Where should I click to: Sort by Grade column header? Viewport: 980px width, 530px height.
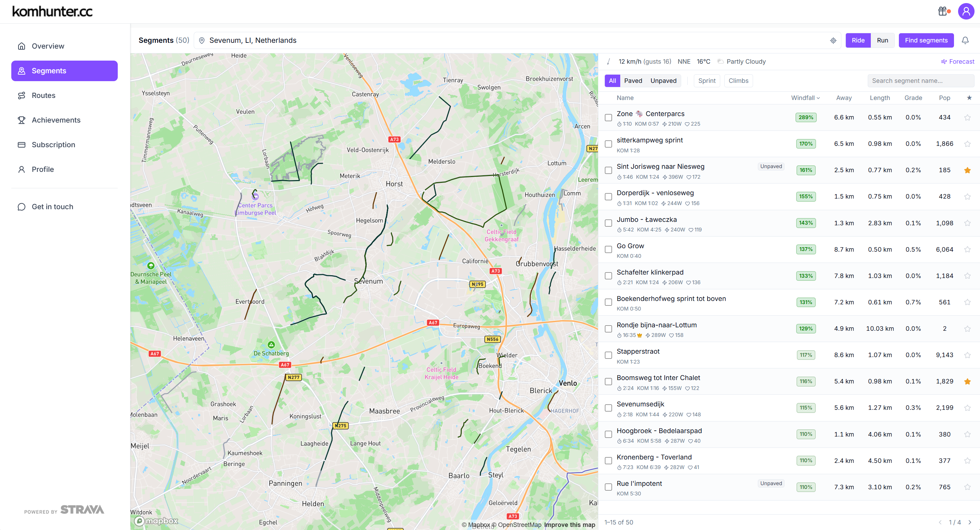913,98
